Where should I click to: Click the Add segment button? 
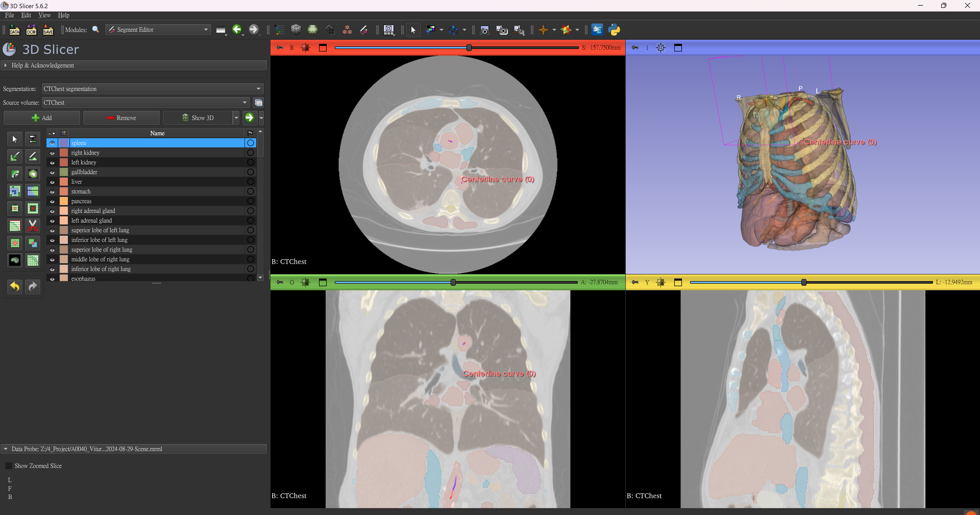(42, 118)
